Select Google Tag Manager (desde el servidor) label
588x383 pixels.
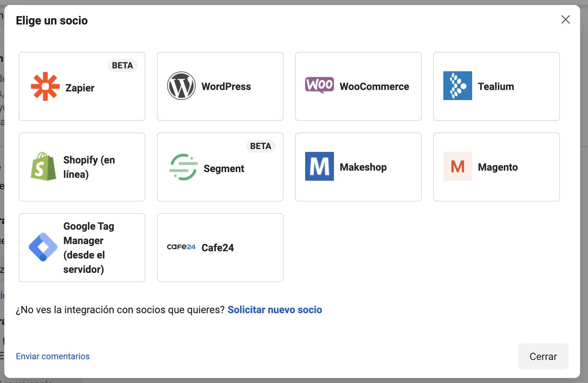click(89, 248)
